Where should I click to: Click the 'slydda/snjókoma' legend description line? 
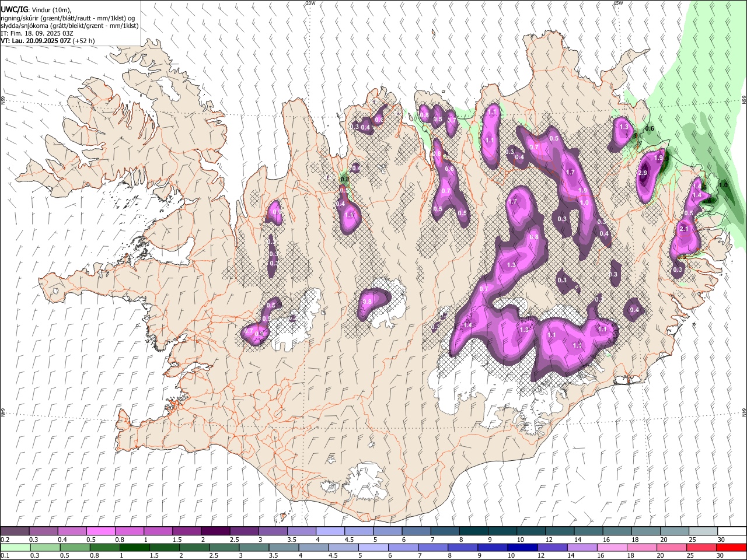click(x=69, y=26)
